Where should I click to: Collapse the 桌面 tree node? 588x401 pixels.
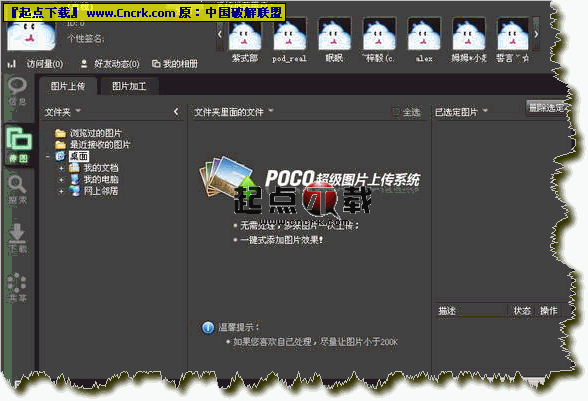(x=48, y=156)
